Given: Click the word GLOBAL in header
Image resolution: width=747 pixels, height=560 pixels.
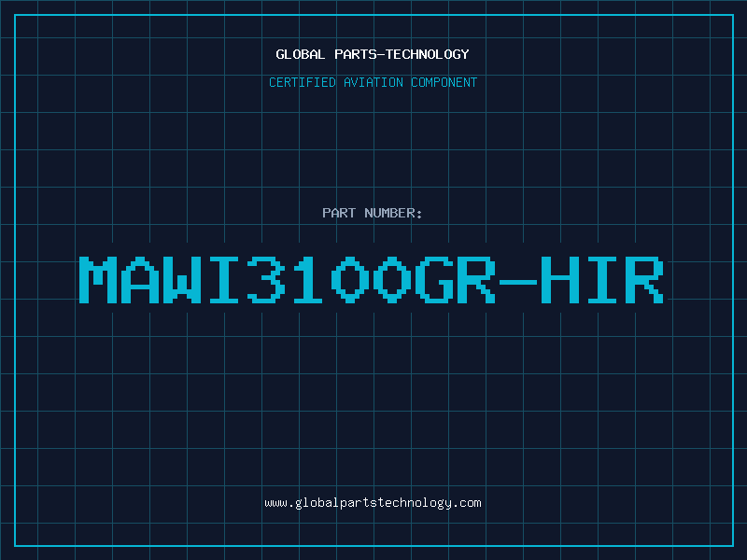Looking at the screenshot, I should point(300,54).
